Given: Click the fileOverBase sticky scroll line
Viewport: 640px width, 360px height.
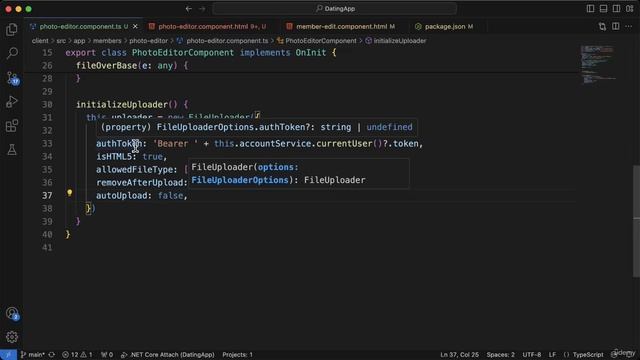Looking at the screenshot, I should coord(301,66).
